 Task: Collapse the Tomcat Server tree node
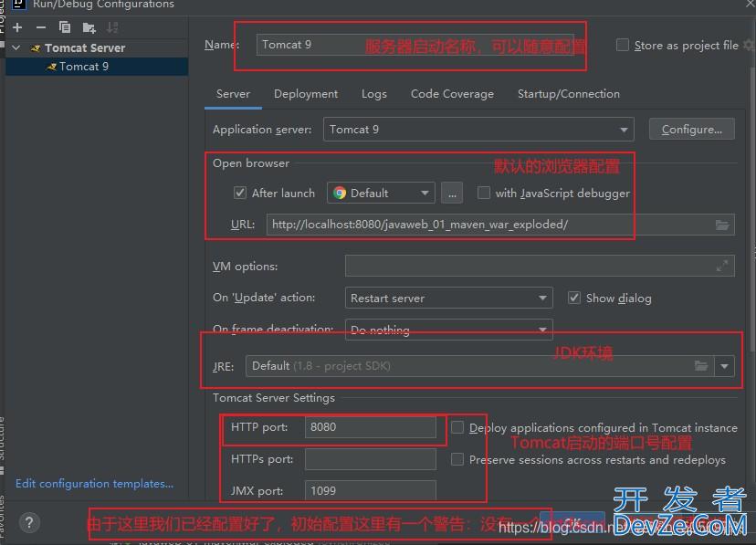(16, 47)
